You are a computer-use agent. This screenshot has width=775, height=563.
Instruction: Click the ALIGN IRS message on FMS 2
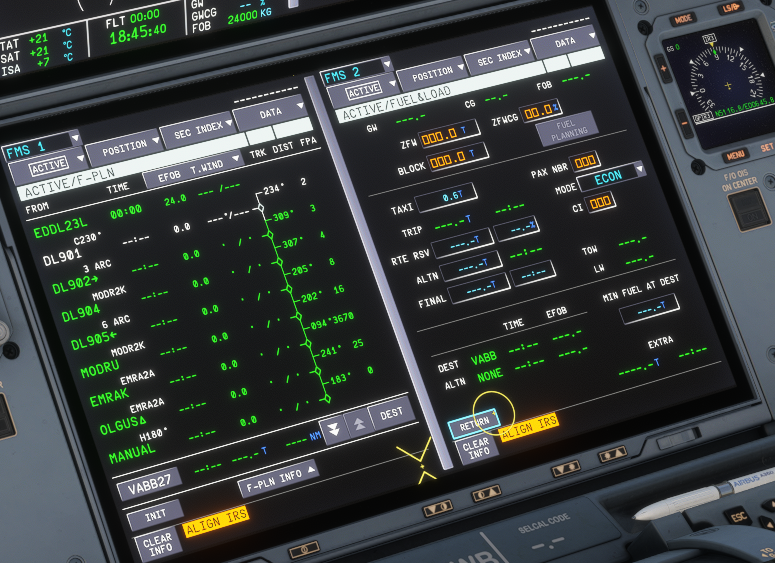529,428
